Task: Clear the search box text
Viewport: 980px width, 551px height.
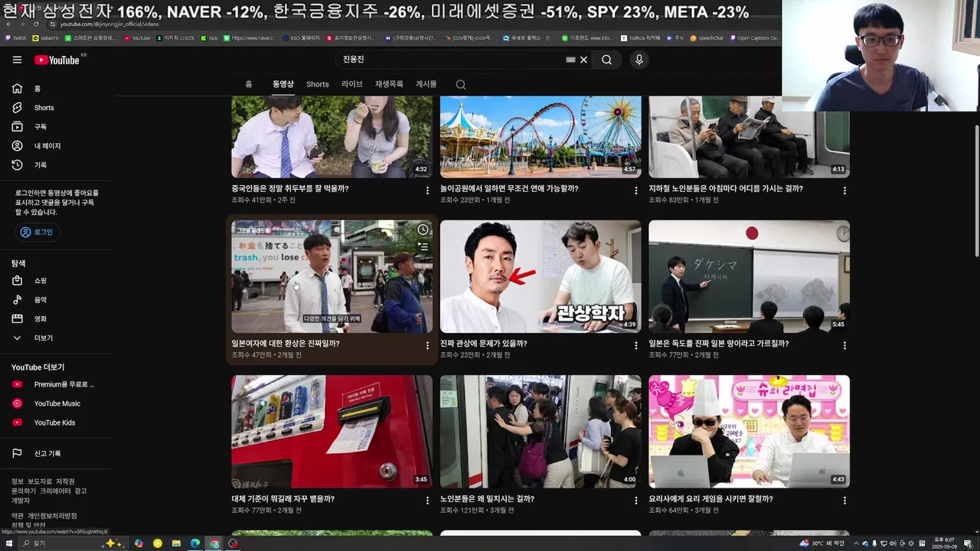Action: (583, 60)
